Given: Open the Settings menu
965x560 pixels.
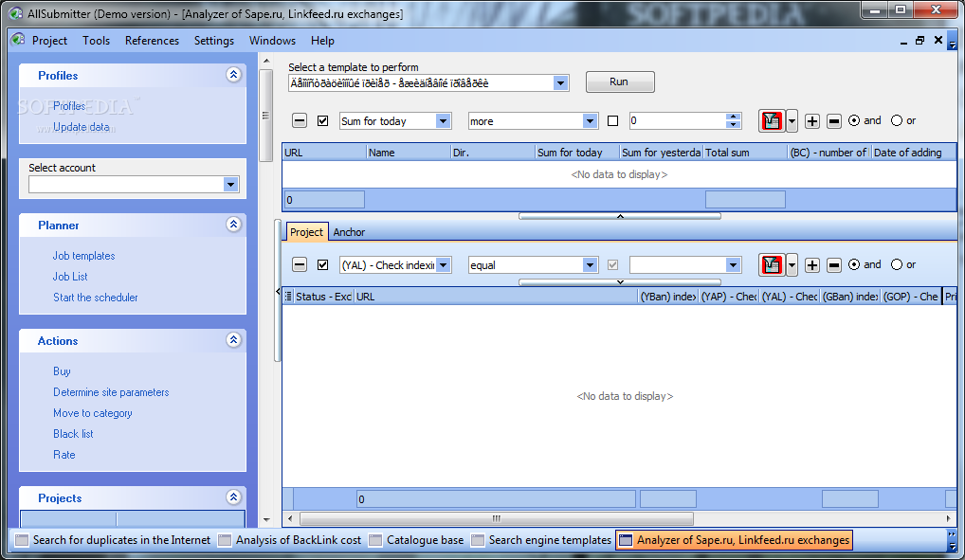Looking at the screenshot, I should click(x=214, y=41).
